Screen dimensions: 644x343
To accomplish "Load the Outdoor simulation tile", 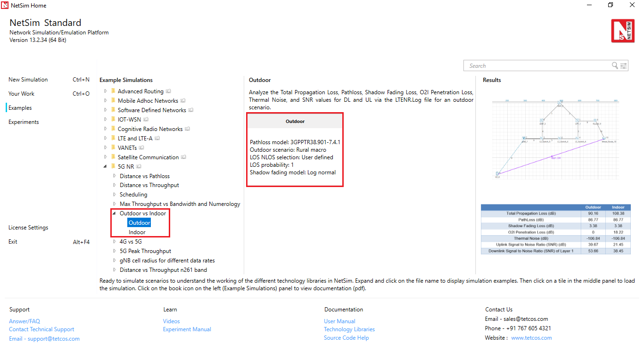I will [295, 150].
